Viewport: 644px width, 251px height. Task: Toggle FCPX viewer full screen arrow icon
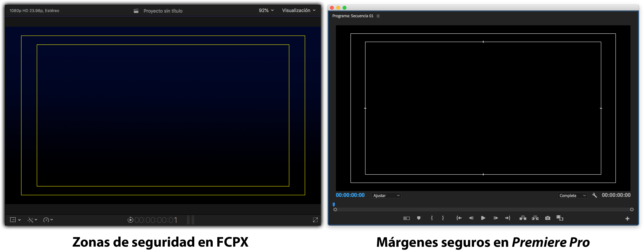(315, 220)
